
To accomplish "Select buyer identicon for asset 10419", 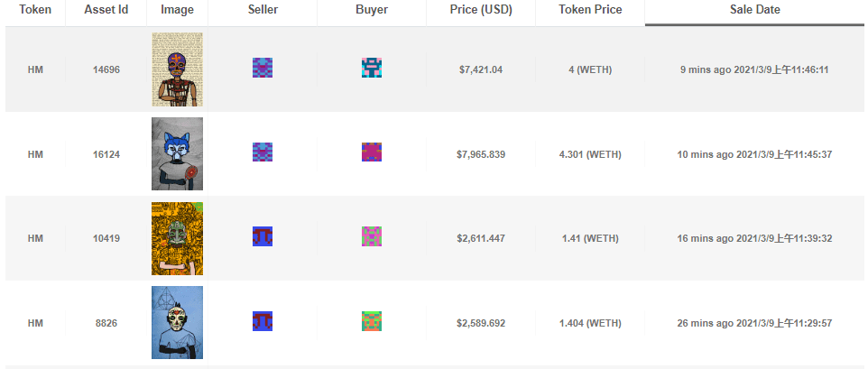I will tap(372, 236).
